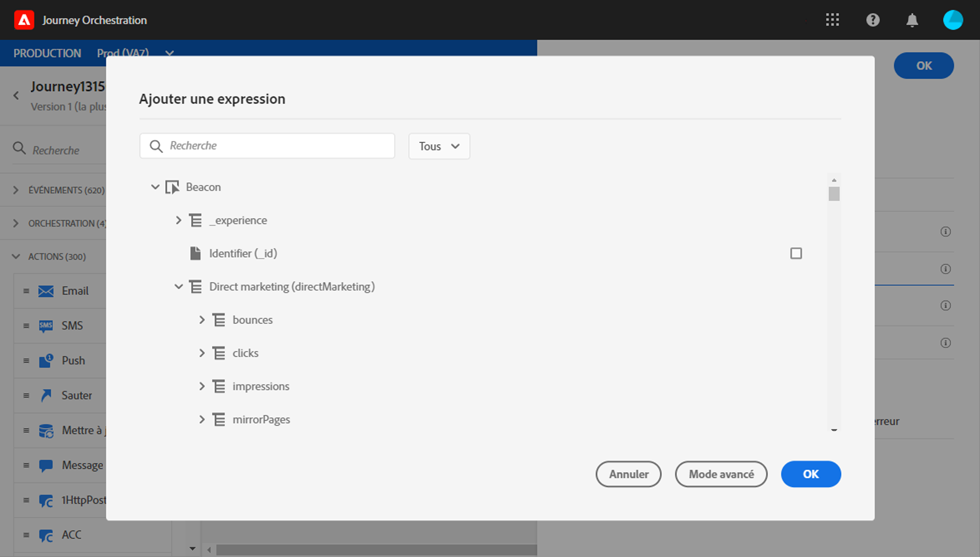
Task: Open the apps grid switcher icon
Action: (x=832, y=20)
